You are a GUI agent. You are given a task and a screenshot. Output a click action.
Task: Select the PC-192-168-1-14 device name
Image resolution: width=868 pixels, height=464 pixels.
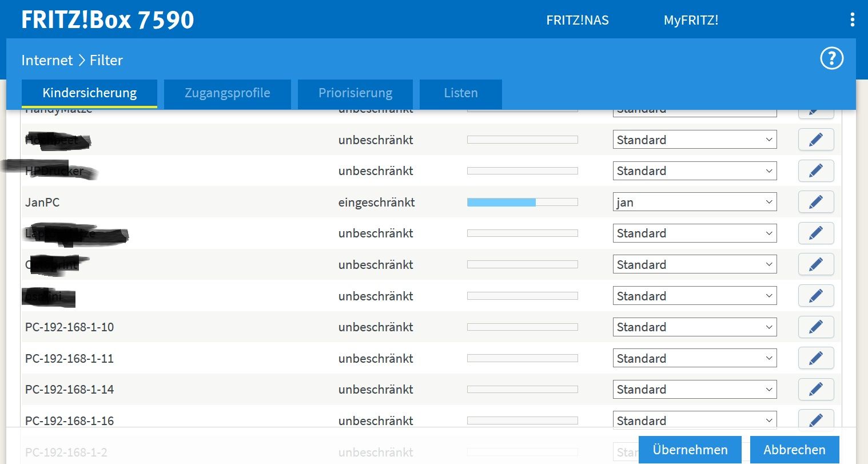tap(69, 389)
